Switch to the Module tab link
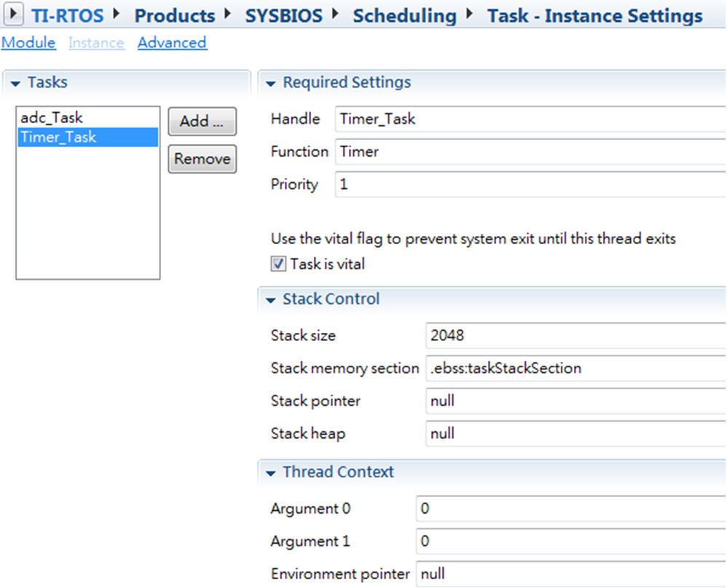 tap(28, 43)
